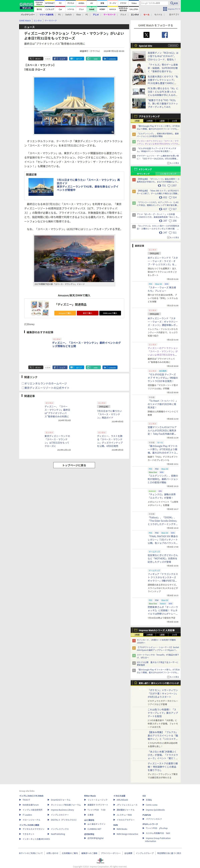Viewport: 200px width, 868px height.
Task: Open 東京ディズニーリゾートの公式サイト link
Action: 47,388
